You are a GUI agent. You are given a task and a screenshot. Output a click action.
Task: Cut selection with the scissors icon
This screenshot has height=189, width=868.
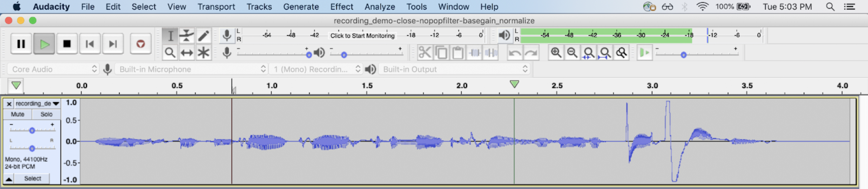[x=425, y=53]
